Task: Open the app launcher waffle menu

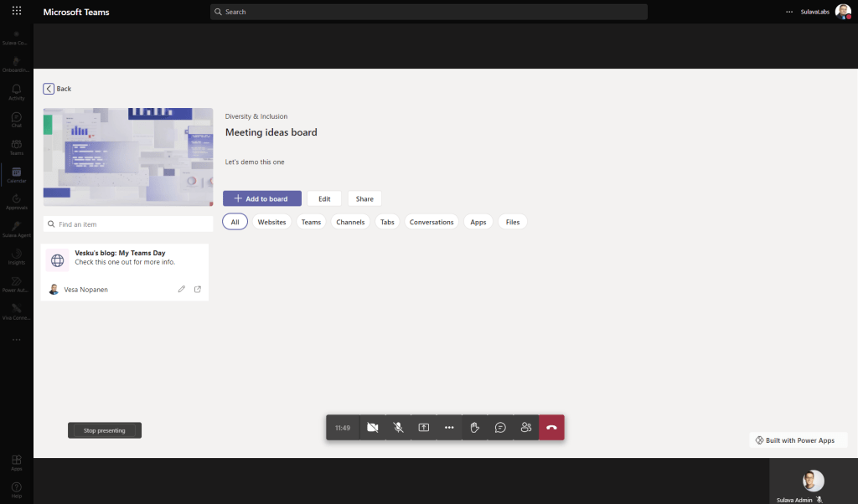Action: 17,12
